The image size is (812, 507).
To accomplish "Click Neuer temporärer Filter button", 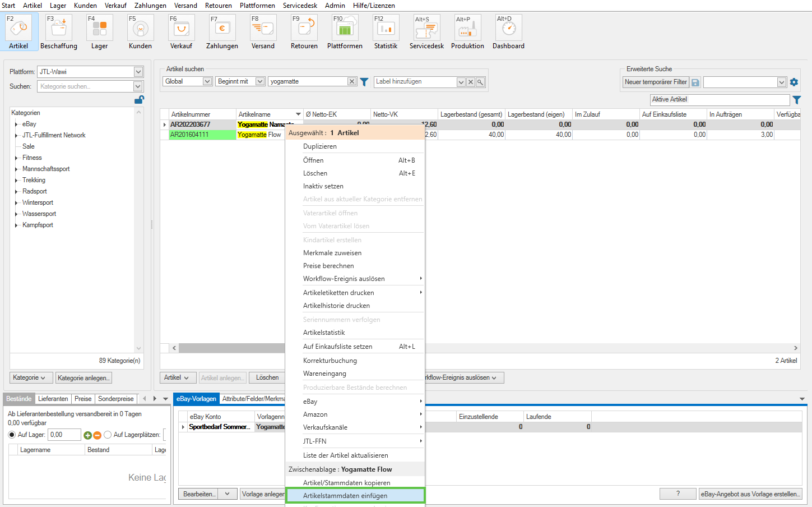I will pos(655,82).
